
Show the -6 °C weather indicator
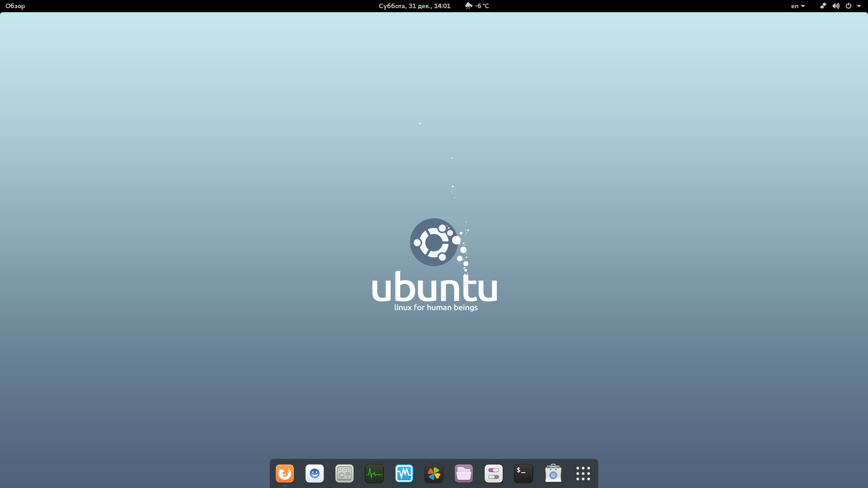tap(477, 6)
